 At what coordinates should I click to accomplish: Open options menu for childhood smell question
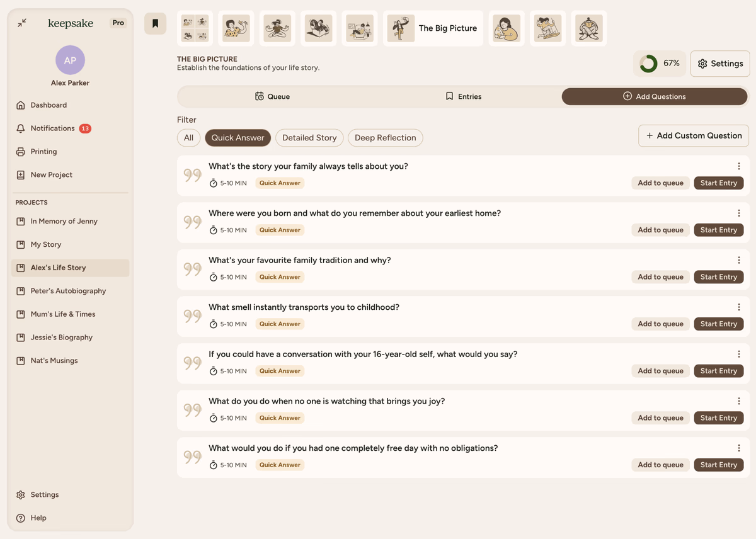point(738,307)
